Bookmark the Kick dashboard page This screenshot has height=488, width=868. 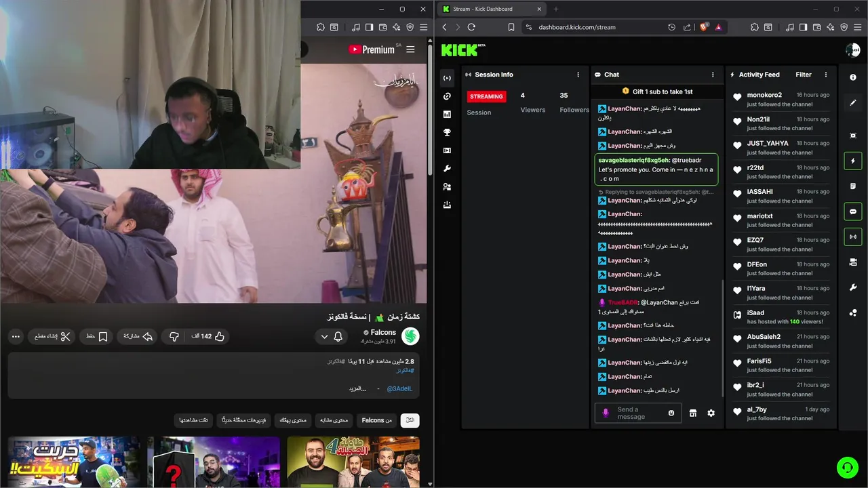tap(511, 27)
